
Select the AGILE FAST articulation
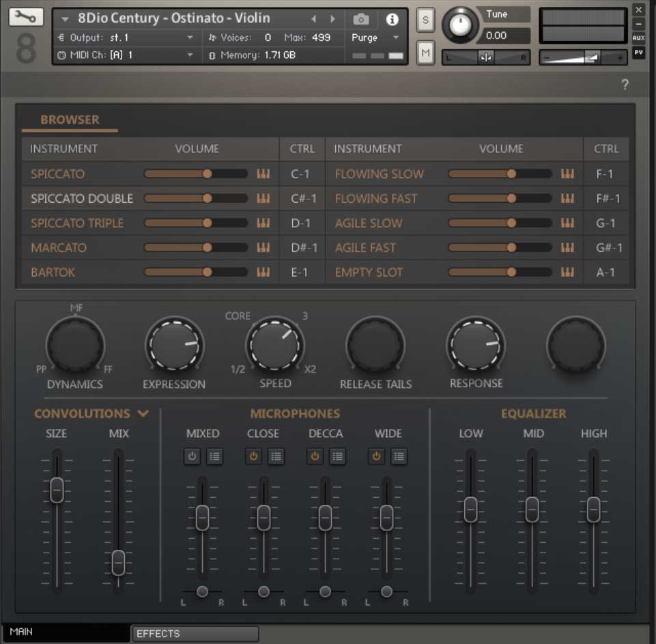coord(365,248)
